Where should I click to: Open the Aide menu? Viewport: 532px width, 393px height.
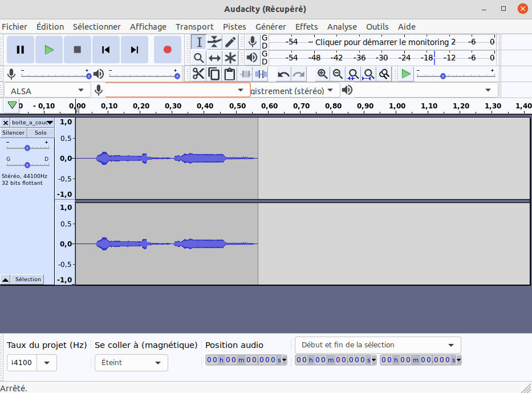(407, 27)
